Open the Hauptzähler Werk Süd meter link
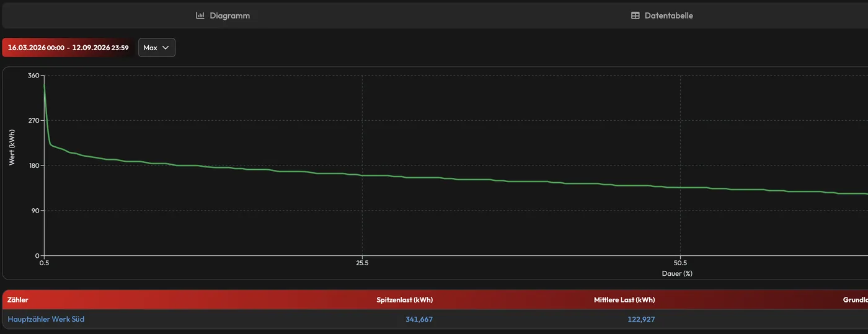The height and width of the screenshot is (334, 868). pyautogui.click(x=46, y=319)
